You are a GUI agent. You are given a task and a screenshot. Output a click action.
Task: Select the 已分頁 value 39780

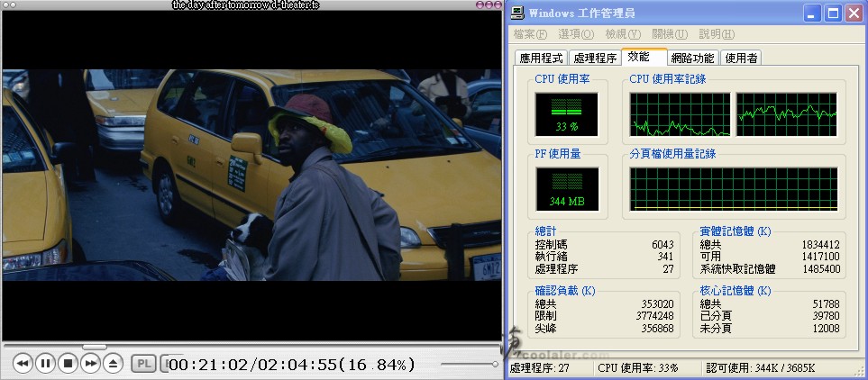826,316
